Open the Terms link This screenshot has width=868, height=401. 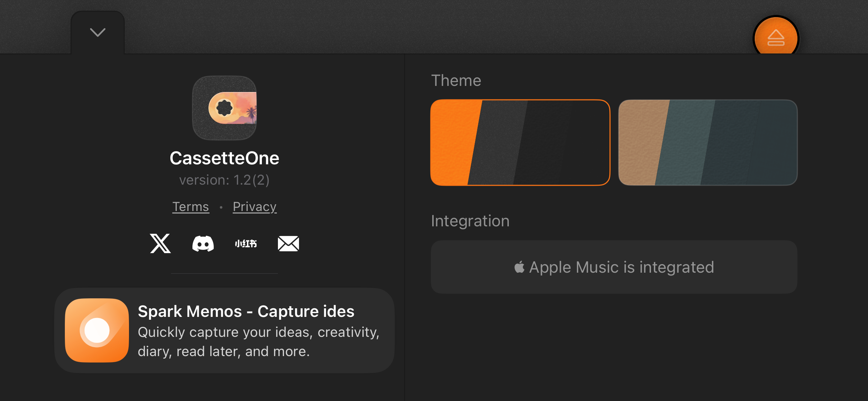coord(191,207)
